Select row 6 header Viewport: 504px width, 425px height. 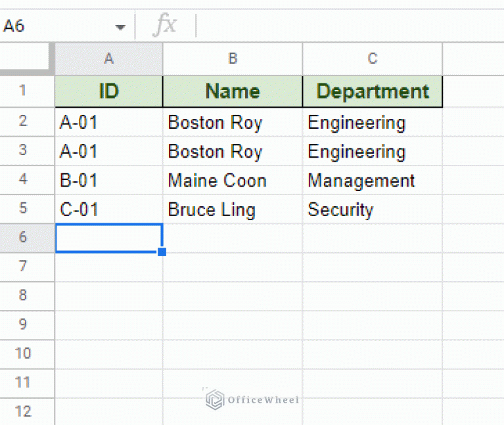coord(24,238)
